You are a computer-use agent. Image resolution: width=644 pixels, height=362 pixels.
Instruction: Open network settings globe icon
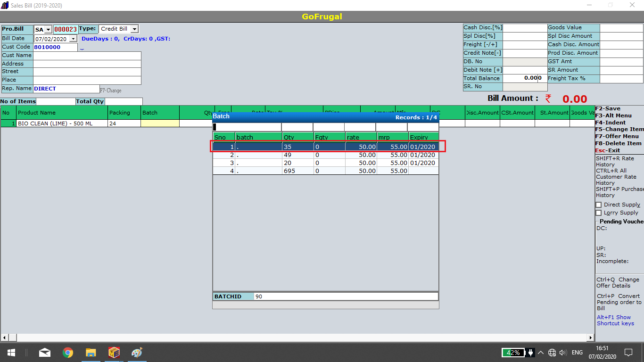tap(552, 353)
